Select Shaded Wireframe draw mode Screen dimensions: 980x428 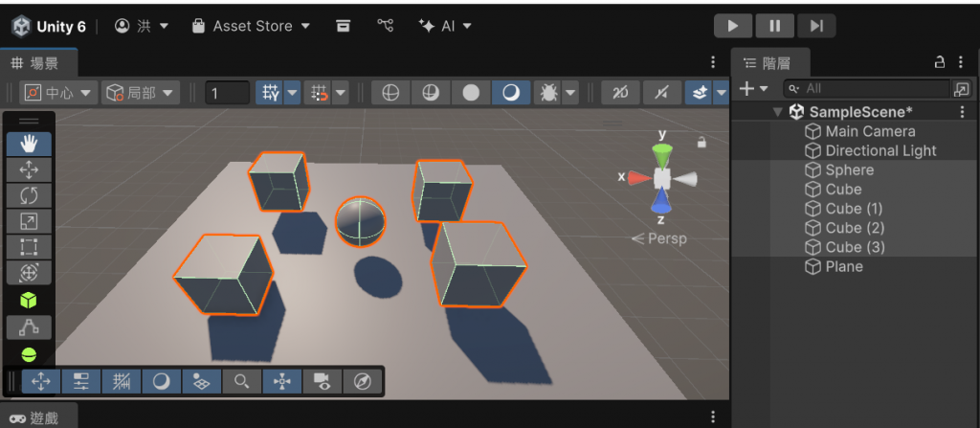pos(431,93)
